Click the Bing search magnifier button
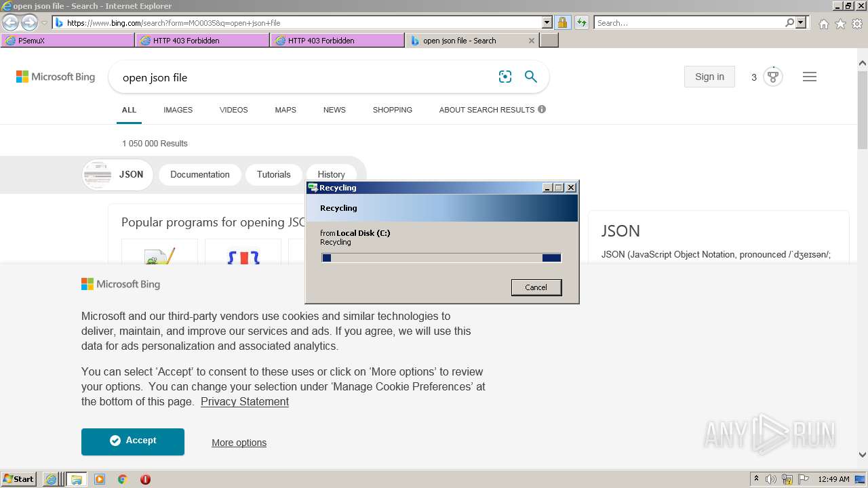 click(531, 77)
